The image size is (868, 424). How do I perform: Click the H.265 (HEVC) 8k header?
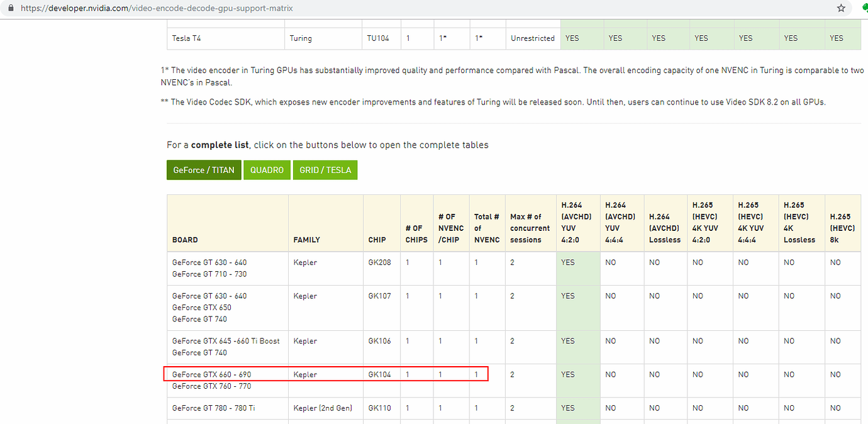point(842,222)
